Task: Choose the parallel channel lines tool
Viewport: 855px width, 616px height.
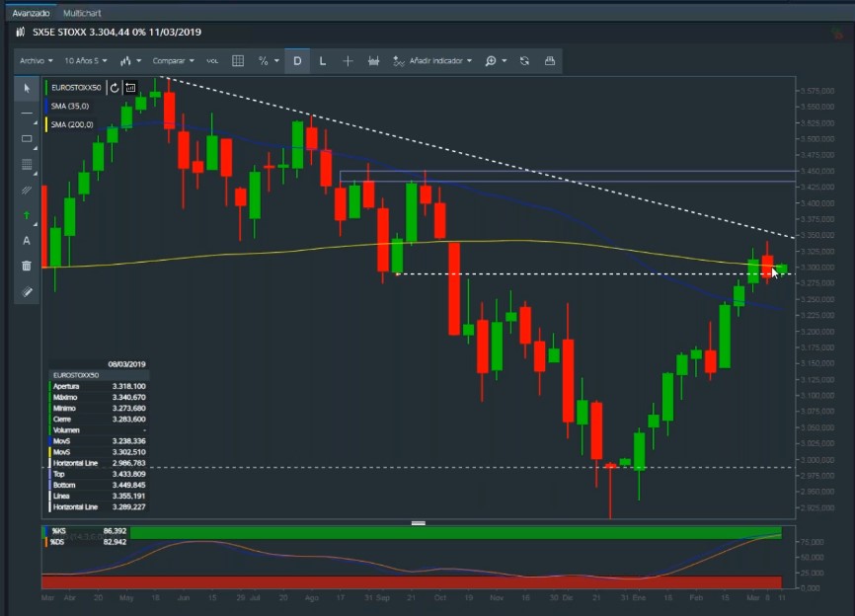Action: click(27, 190)
